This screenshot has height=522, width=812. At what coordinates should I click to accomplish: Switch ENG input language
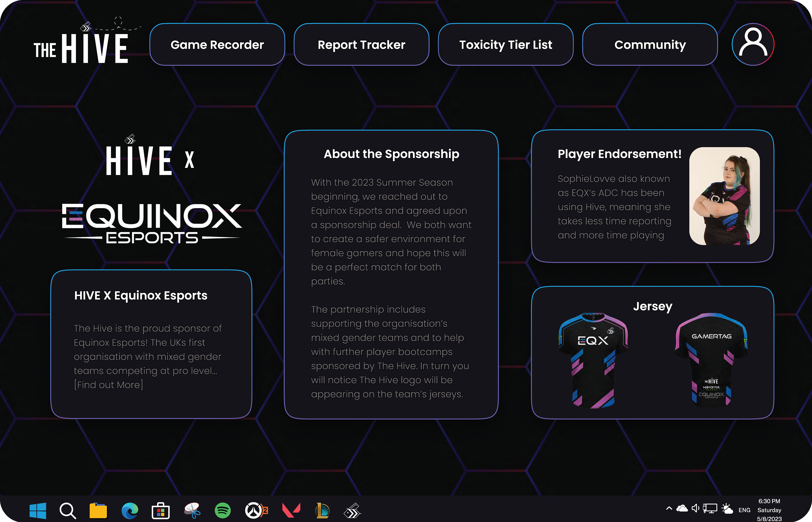coord(744,510)
